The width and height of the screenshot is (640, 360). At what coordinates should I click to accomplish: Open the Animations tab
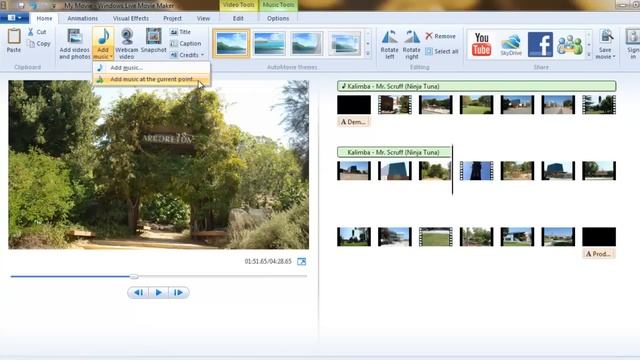(x=82, y=18)
